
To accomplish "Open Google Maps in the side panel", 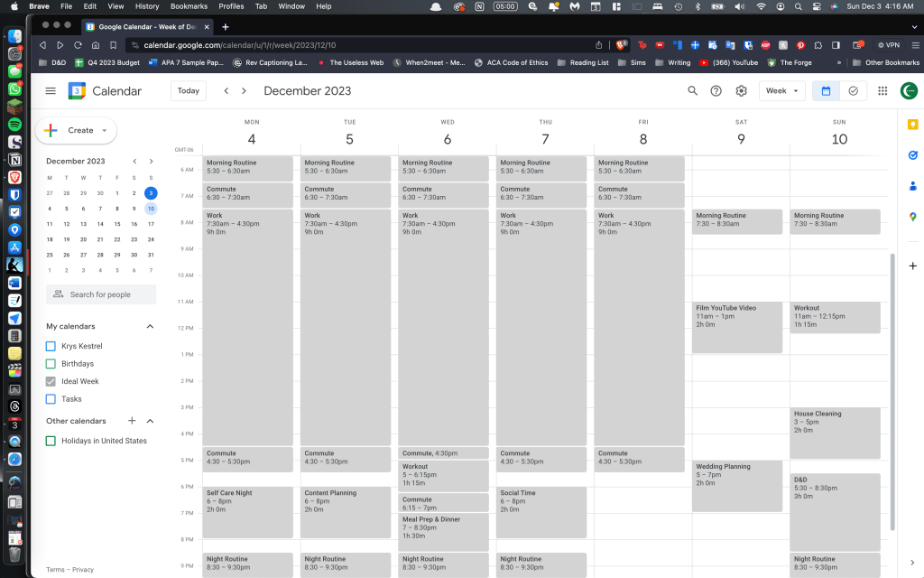I will click(912, 217).
